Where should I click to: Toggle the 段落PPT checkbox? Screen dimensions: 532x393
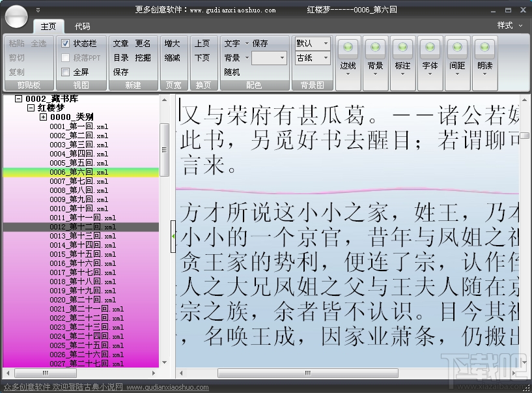point(66,58)
